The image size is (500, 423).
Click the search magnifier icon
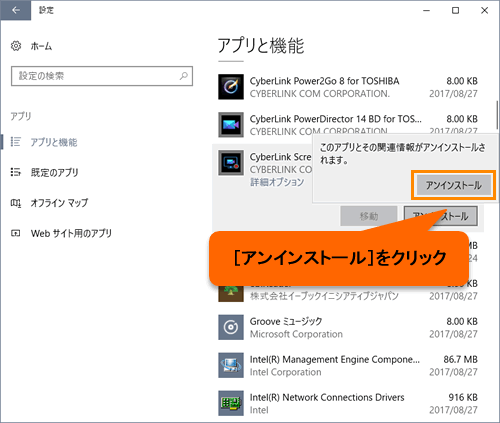[184, 76]
